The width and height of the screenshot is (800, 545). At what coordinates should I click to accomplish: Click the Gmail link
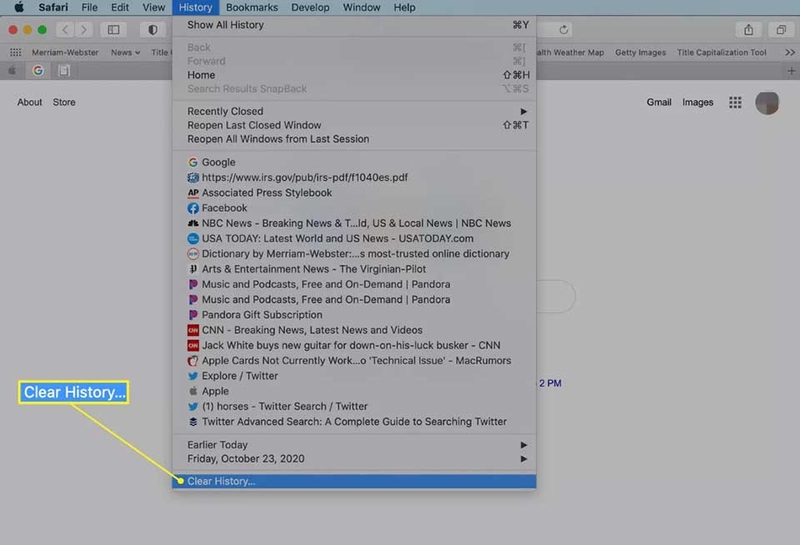pos(659,102)
